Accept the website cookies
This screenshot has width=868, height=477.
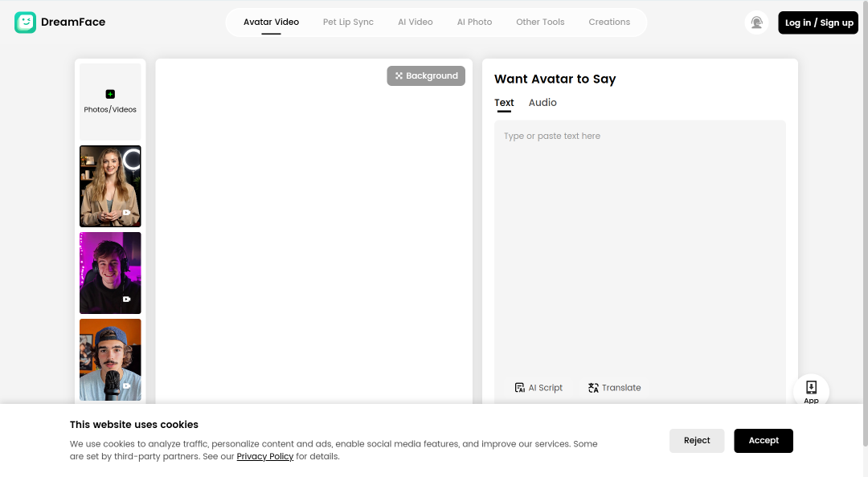tap(764, 441)
